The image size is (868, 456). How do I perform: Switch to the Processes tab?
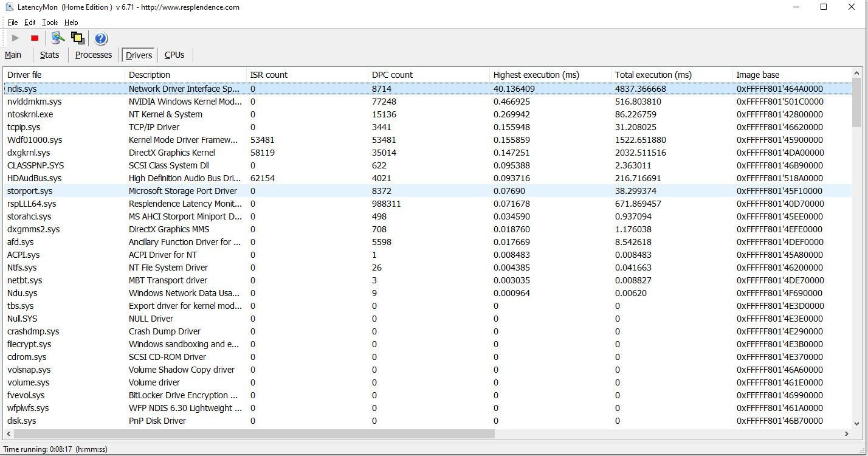tap(94, 55)
